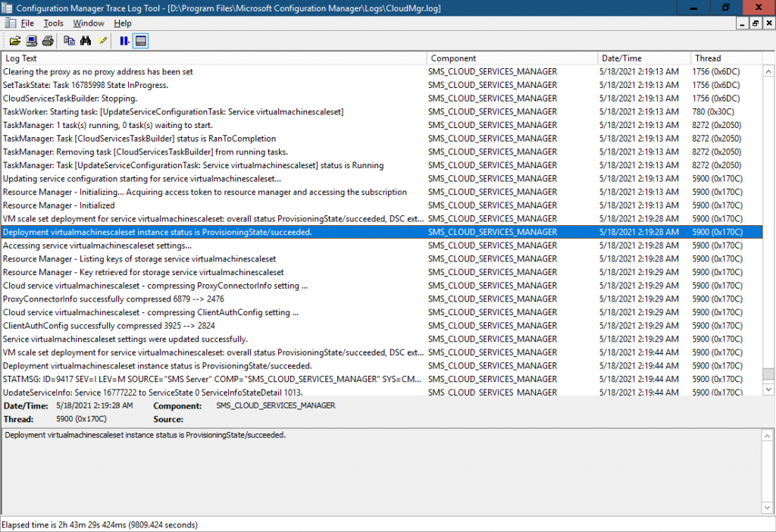Screen dimensions: 776x532
Task: Sort entries by the Date/Time column
Action: (644, 58)
